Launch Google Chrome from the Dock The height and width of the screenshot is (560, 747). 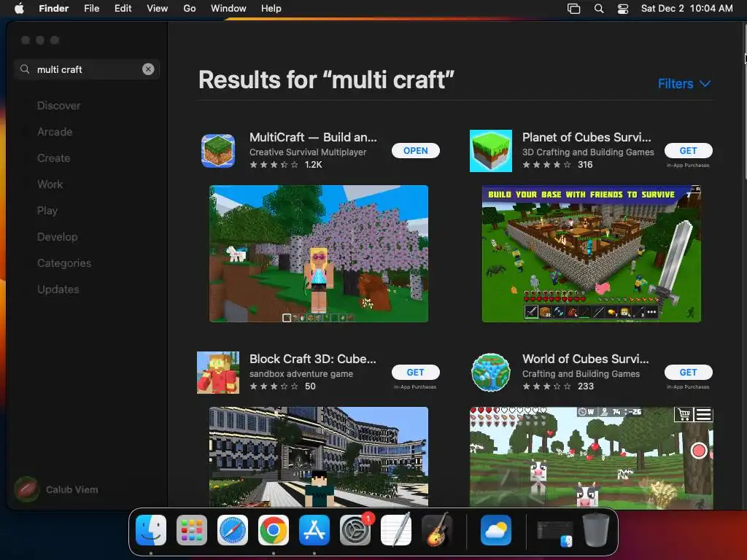click(x=274, y=530)
